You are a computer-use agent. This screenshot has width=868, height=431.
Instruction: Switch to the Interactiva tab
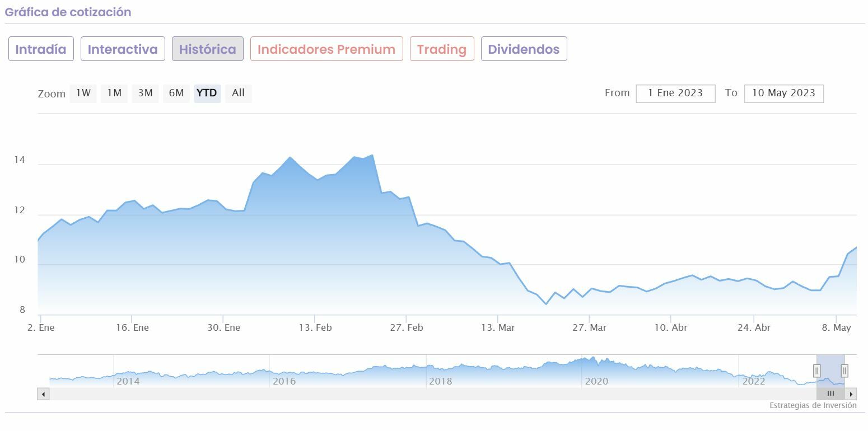[123, 49]
